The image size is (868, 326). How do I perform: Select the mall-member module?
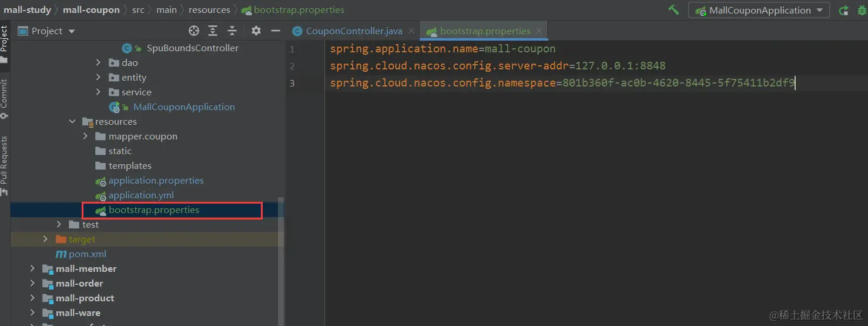click(86, 269)
